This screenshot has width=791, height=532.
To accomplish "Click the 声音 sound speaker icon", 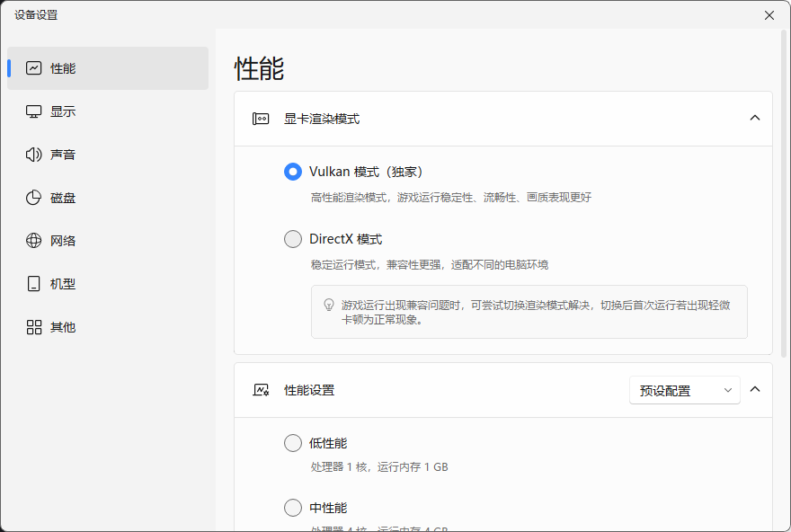I will (31, 154).
